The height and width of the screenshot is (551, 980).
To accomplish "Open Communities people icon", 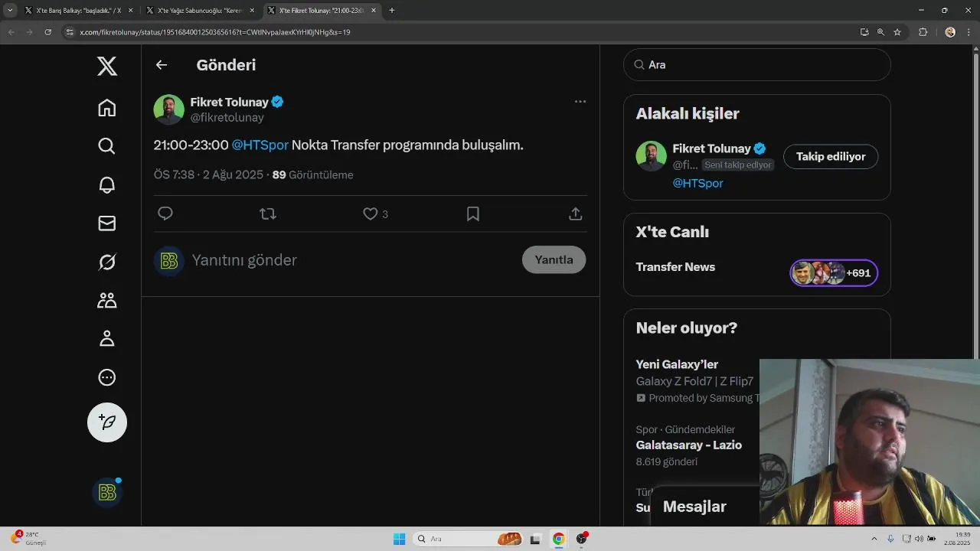I will (x=107, y=300).
